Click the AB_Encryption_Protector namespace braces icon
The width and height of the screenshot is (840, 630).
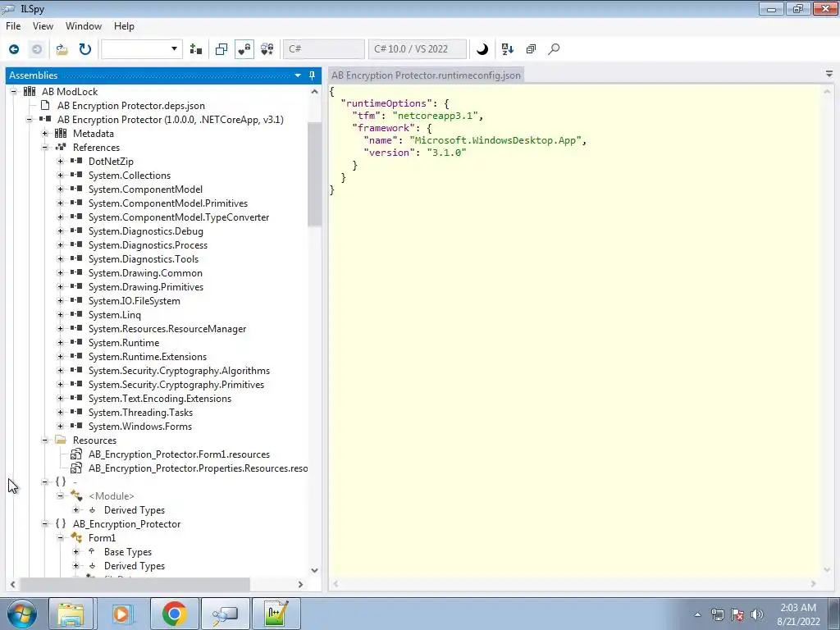coord(61,523)
